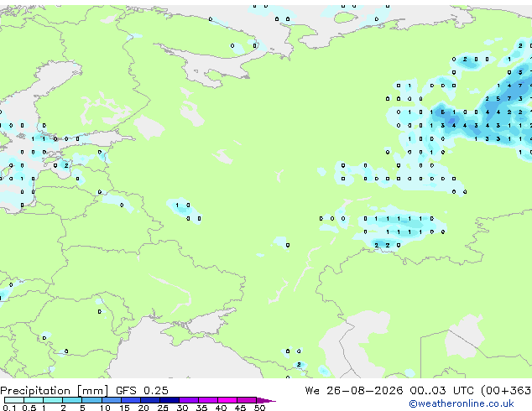532x411 pixels.
Task: Click the purple arrow beyond the 50 mark
Action: (266, 400)
